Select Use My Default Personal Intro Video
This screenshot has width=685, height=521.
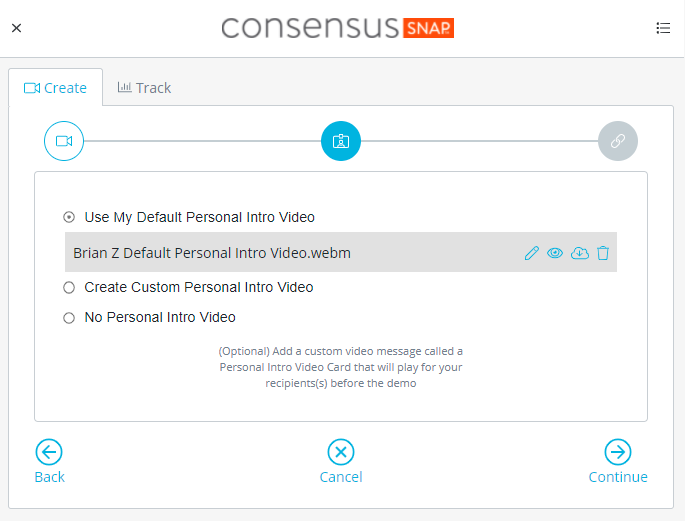point(69,217)
